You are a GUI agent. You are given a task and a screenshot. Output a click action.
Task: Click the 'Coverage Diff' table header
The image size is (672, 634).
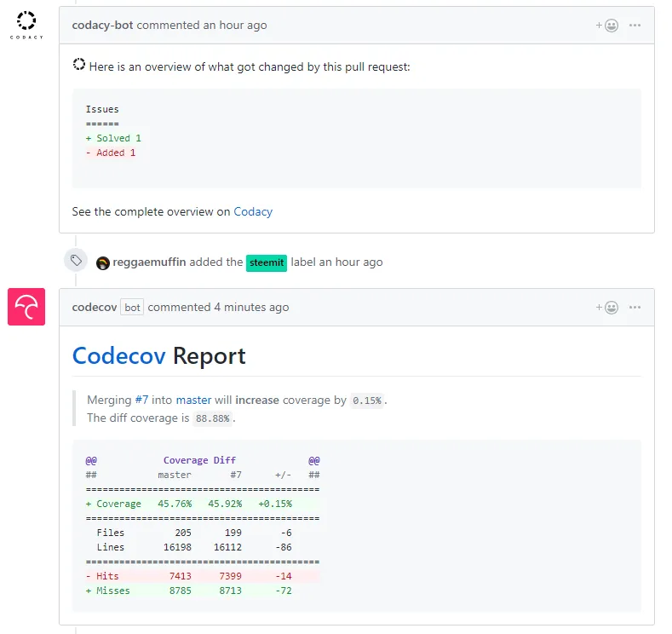(199, 460)
